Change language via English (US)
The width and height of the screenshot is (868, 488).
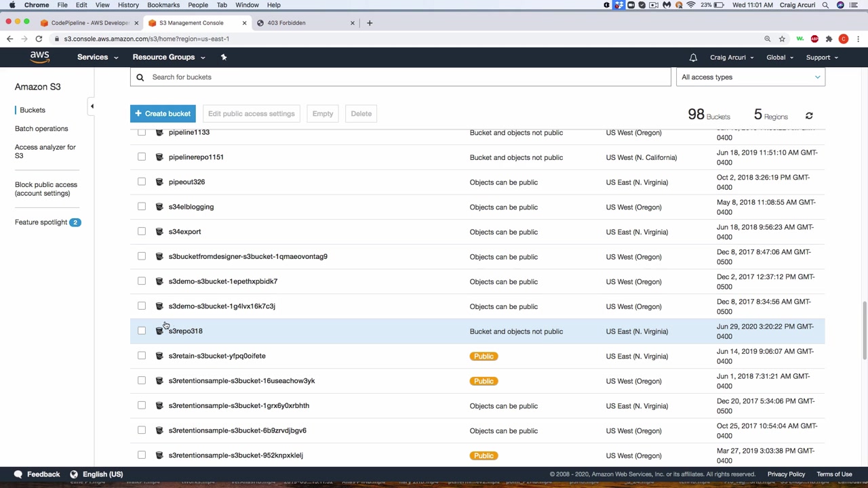pos(96,474)
